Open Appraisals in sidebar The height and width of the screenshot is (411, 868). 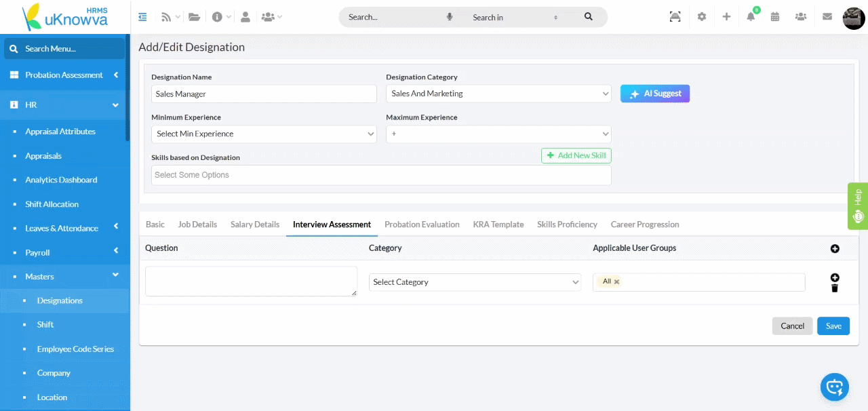pyautogui.click(x=43, y=156)
